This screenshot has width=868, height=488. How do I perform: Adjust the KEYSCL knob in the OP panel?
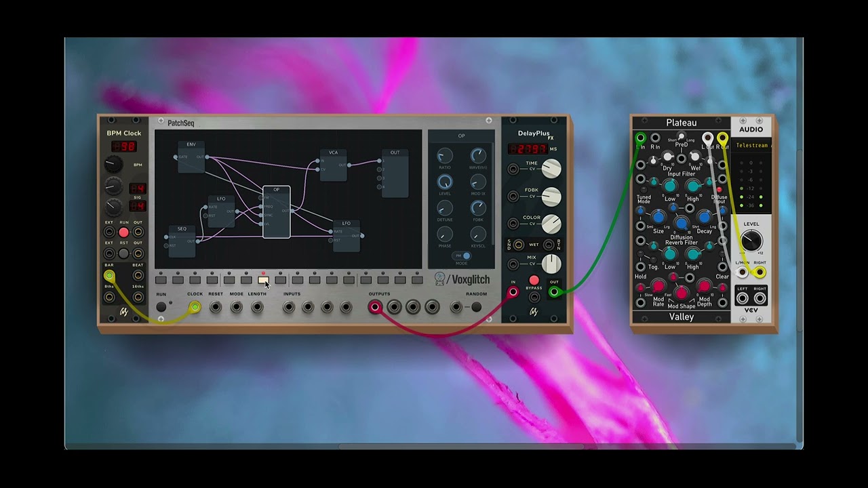478,235
